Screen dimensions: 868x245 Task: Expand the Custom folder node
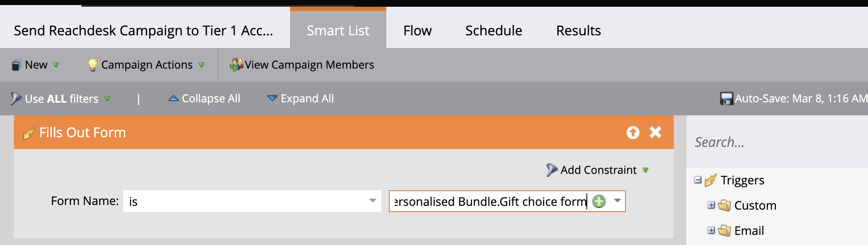click(711, 205)
